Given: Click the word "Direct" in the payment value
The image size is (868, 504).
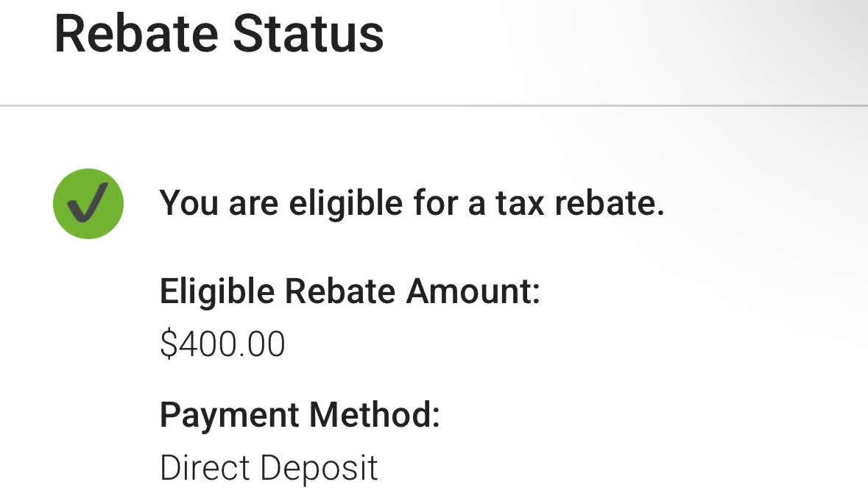Looking at the screenshot, I should click(205, 468).
